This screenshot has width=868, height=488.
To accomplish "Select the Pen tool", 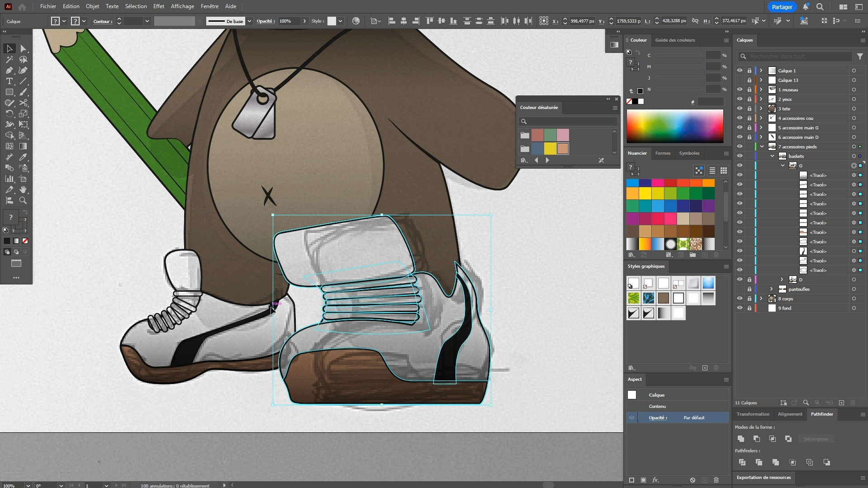I will click(9, 71).
